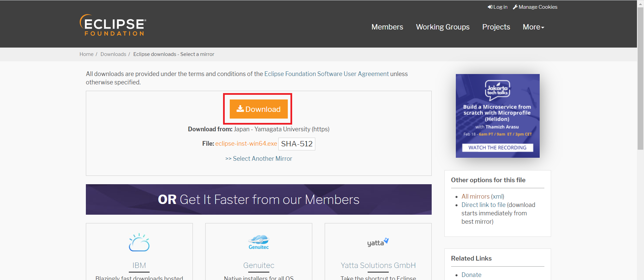Viewport: 644px width, 280px height.
Task: Open the Log in link
Action: click(x=498, y=7)
